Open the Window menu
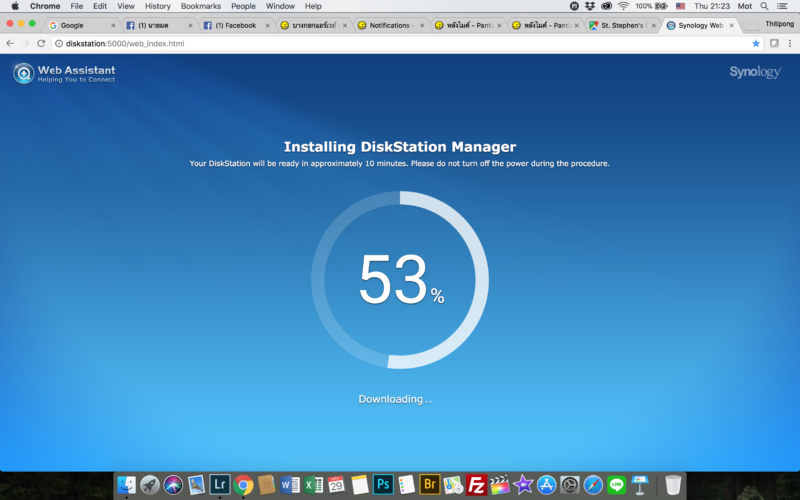Viewport: 800px width, 500px height. tap(280, 6)
